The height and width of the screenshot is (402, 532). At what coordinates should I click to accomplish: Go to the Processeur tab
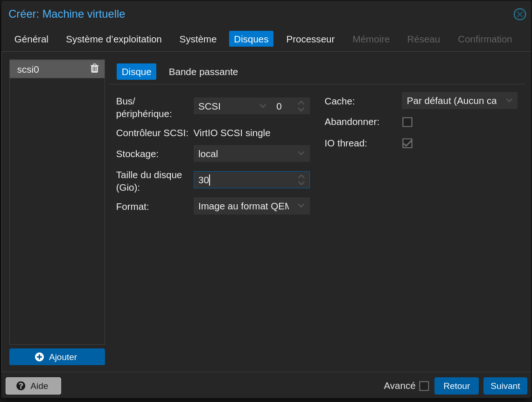[310, 39]
